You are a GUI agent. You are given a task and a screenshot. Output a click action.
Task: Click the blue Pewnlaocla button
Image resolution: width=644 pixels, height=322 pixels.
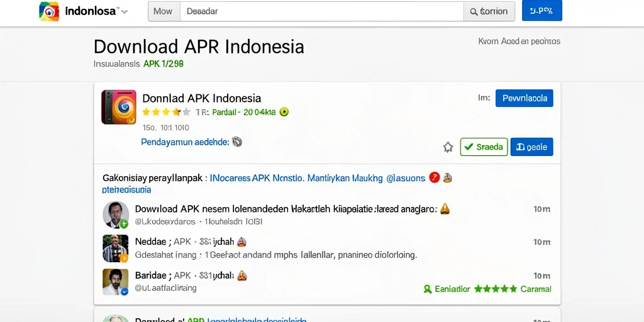(524, 98)
